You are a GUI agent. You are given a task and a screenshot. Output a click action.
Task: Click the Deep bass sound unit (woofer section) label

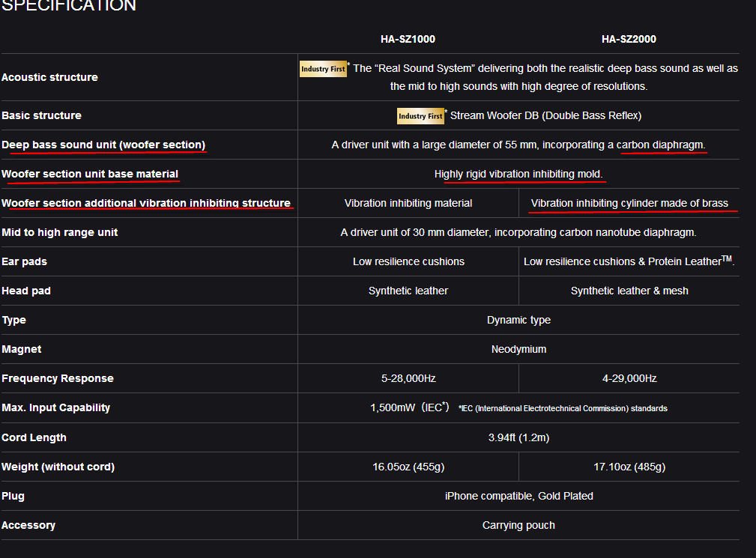tap(103, 145)
